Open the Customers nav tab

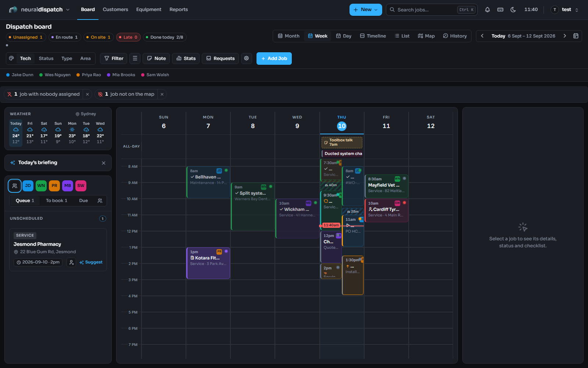click(x=115, y=10)
